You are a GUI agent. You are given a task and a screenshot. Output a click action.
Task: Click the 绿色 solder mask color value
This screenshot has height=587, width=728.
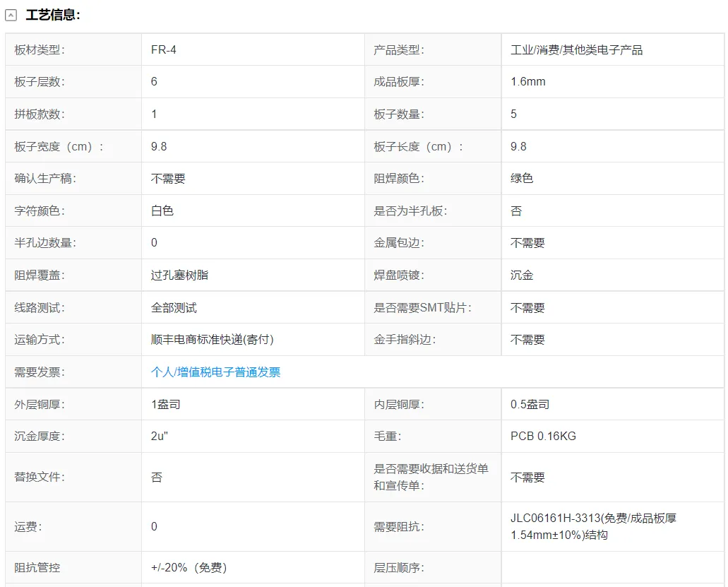(522, 178)
